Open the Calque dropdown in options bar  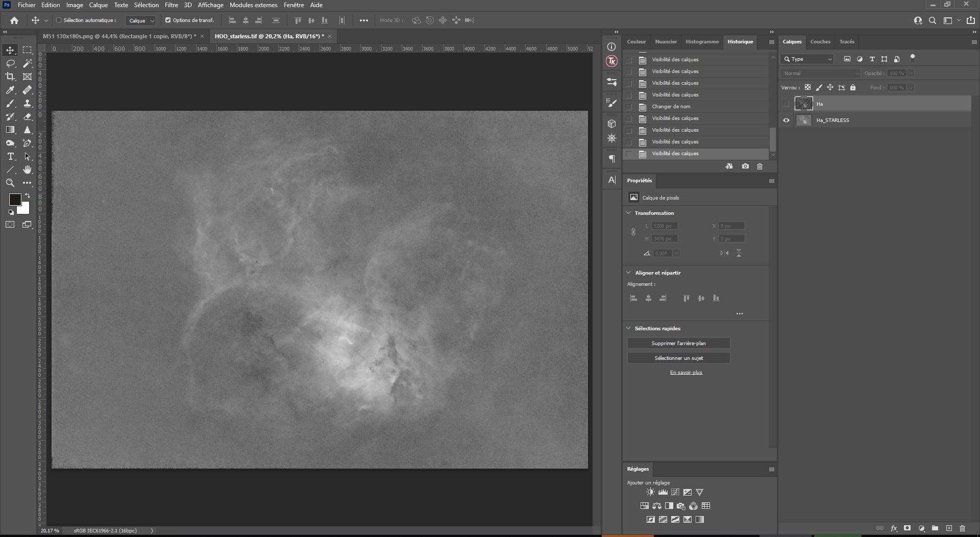point(141,20)
